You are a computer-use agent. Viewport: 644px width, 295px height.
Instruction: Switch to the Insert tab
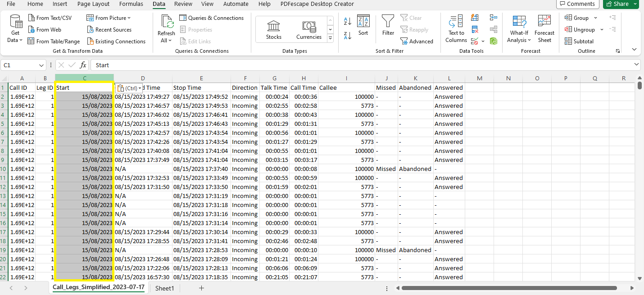(x=60, y=4)
